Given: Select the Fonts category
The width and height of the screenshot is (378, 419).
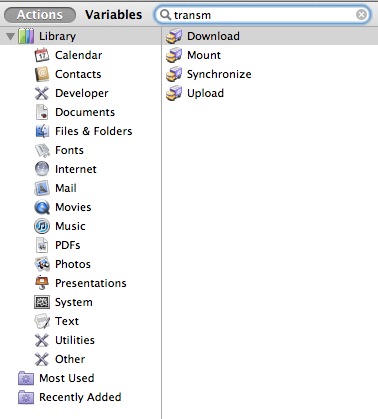Looking at the screenshot, I should pos(69,150).
